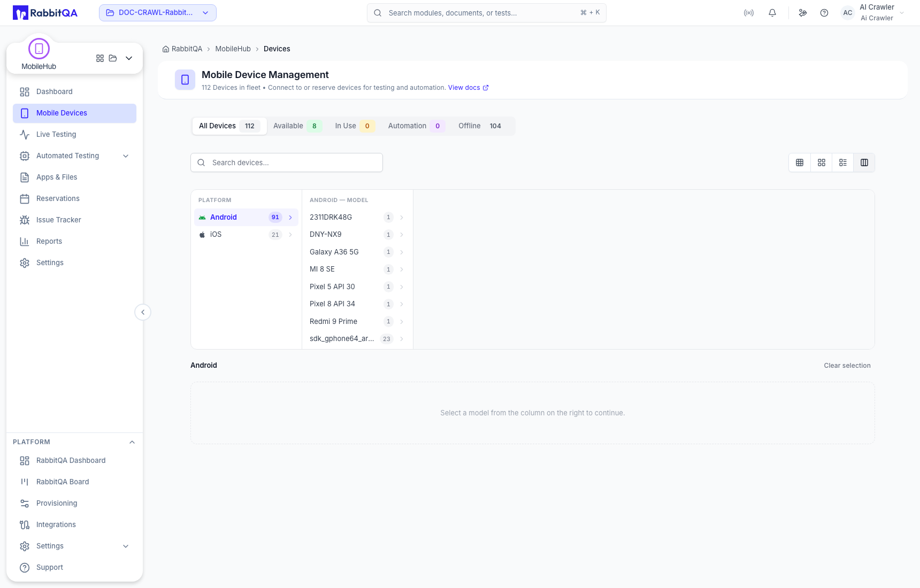Select model DNY-NX9

357,235
